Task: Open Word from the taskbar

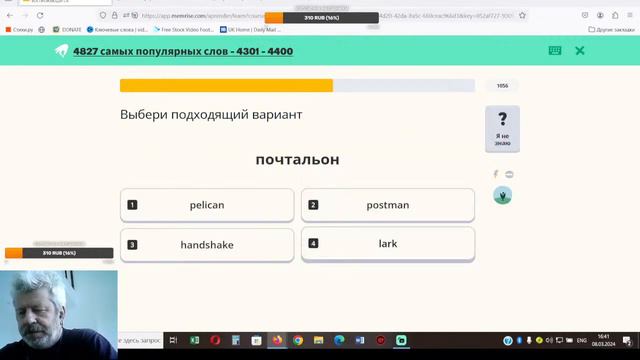Action: pos(360,340)
